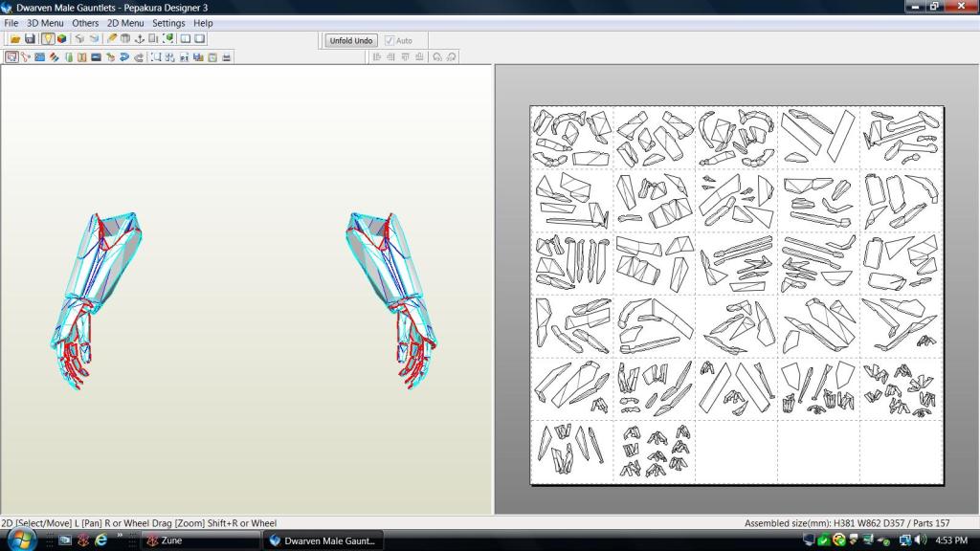The image size is (980, 551).
Task: Click the align top icon
Action: (405, 56)
